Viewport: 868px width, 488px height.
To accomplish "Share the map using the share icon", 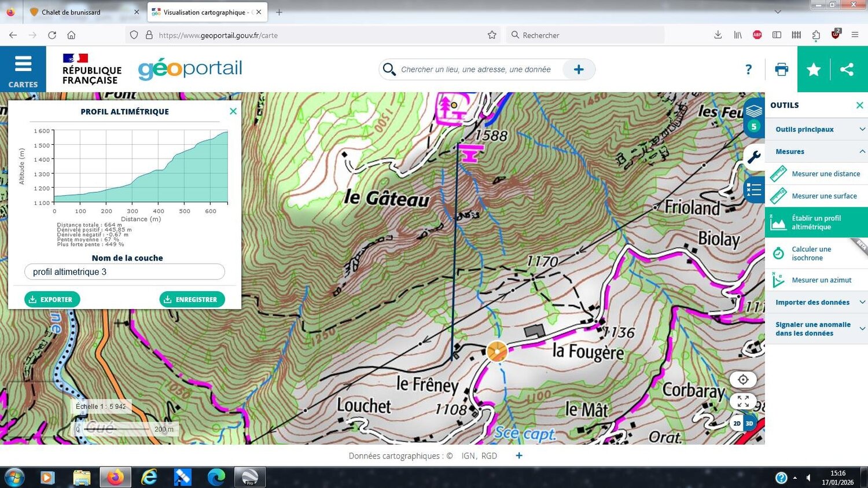I will (x=847, y=69).
